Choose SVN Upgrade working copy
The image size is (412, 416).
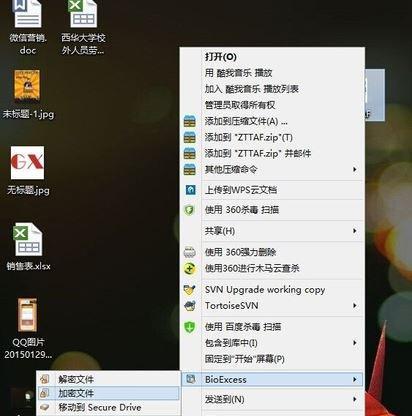265,290
